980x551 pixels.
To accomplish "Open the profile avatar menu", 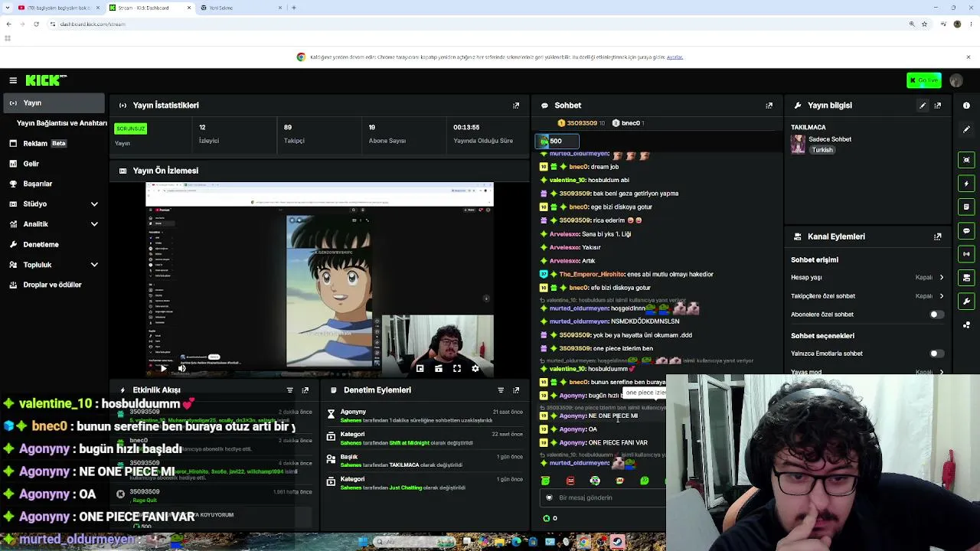I will [x=956, y=80].
